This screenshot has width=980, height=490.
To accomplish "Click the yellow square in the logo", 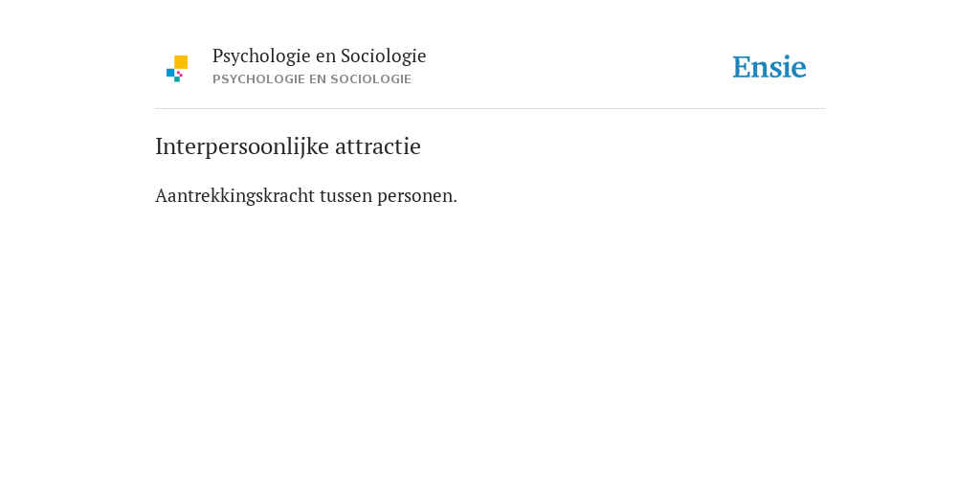I will click(x=181, y=62).
